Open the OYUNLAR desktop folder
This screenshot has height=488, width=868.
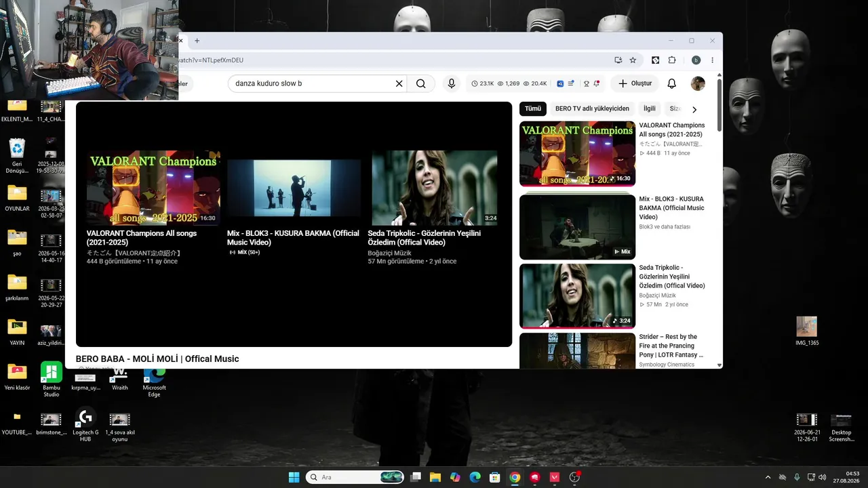[x=17, y=198]
